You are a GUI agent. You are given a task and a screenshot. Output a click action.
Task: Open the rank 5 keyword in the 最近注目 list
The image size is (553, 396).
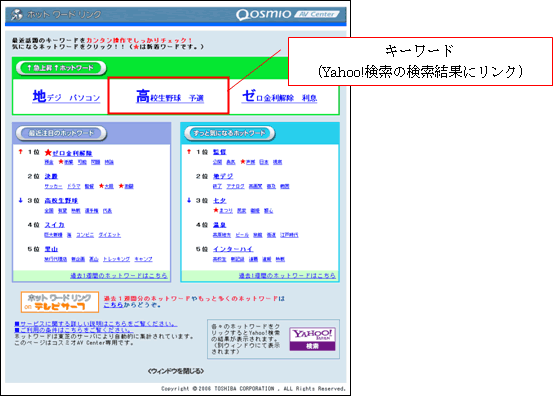pyautogui.click(x=51, y=249)
